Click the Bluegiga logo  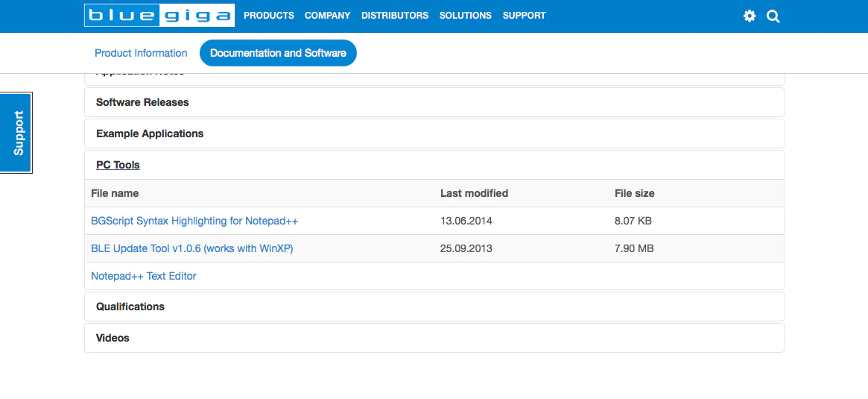point(159,16)
